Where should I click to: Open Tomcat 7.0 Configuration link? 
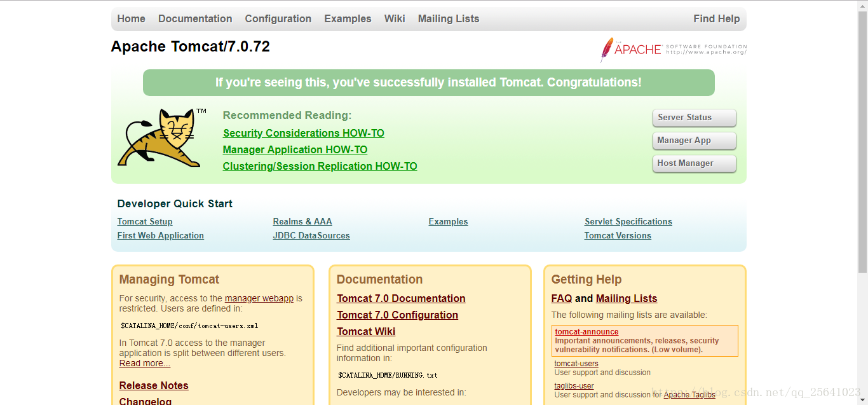397,315
